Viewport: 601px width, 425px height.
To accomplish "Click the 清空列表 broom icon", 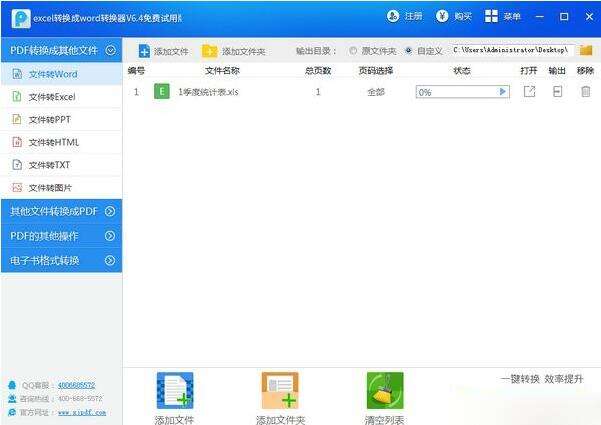I will (x=385, y=391).
